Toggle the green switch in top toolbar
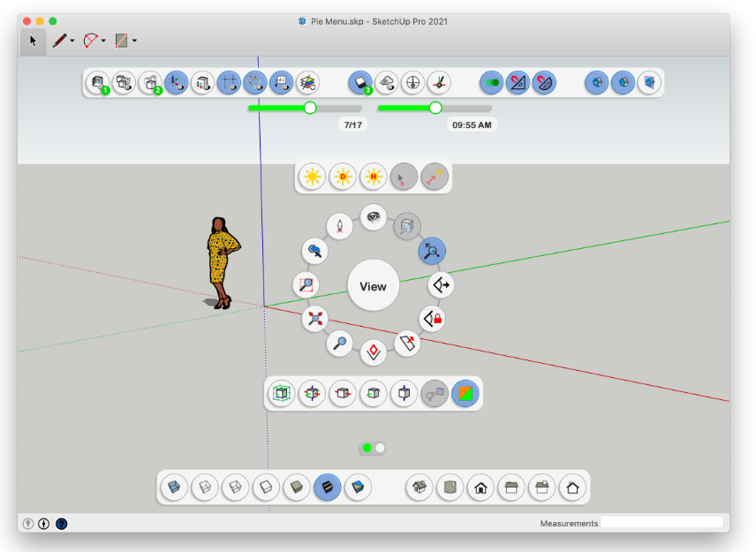 tap(492, 82)
